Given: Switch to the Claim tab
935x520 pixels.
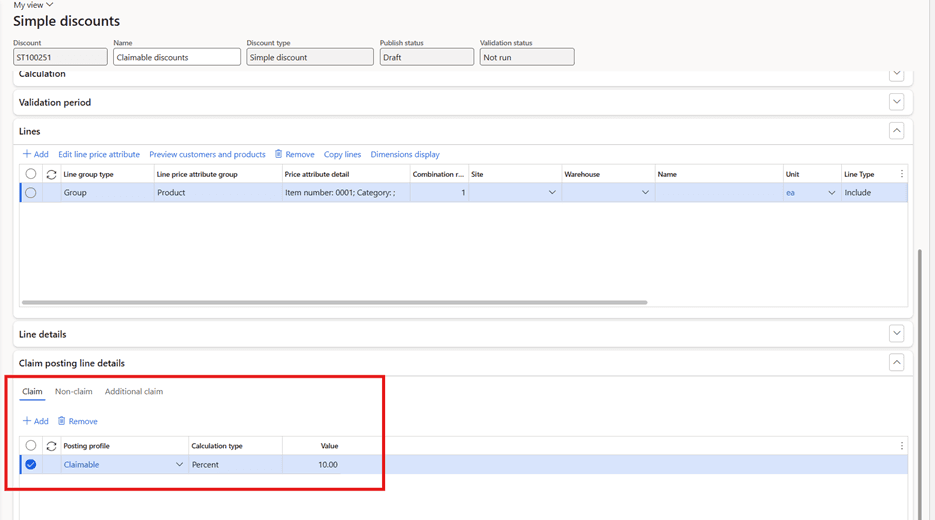Looking at the screenshot, I should (x=32, y=392).
